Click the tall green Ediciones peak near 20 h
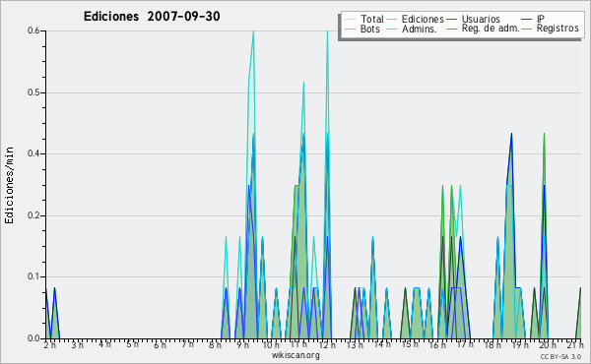Screen dimensions: 591x364 click(544, 134)
